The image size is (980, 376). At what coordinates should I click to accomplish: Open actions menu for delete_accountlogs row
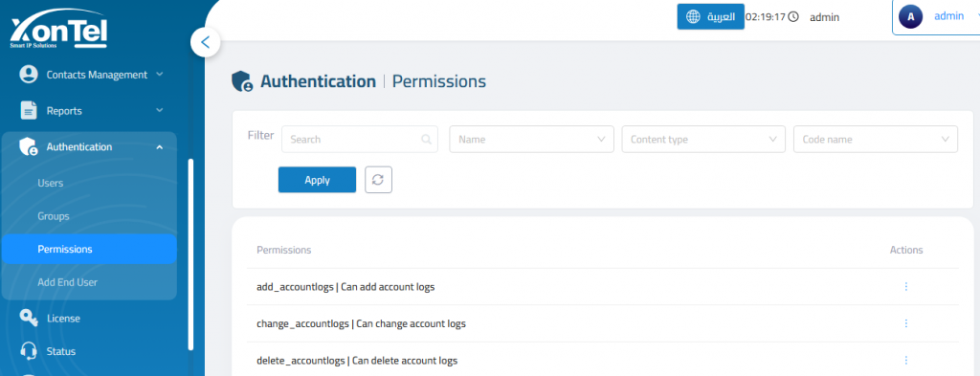(x=905, y=361)
